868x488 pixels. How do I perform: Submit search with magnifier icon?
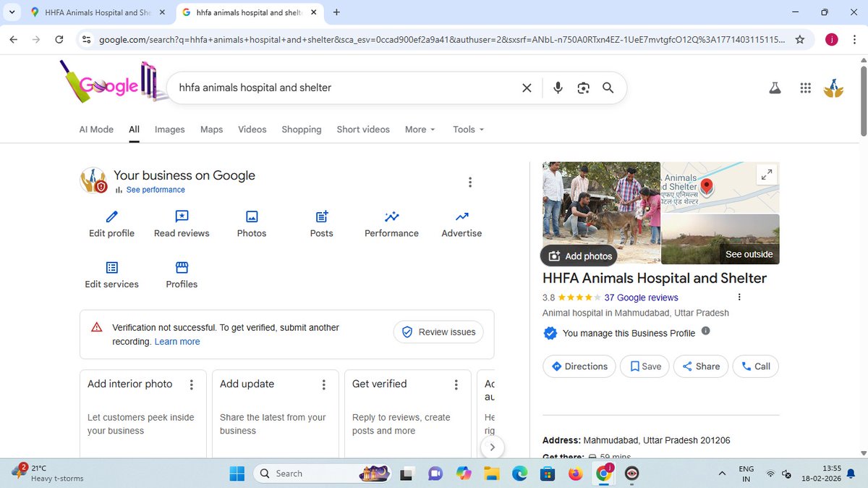(608, 88)
